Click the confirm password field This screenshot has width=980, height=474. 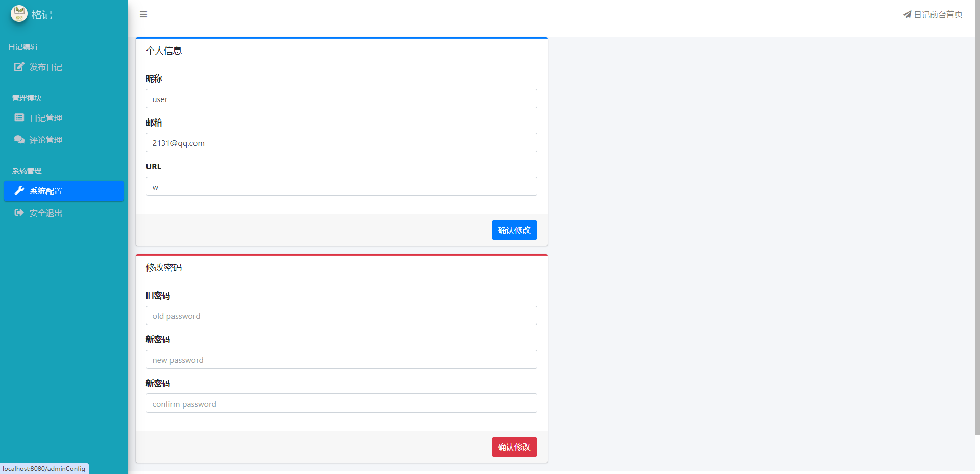tap(341, 403)
